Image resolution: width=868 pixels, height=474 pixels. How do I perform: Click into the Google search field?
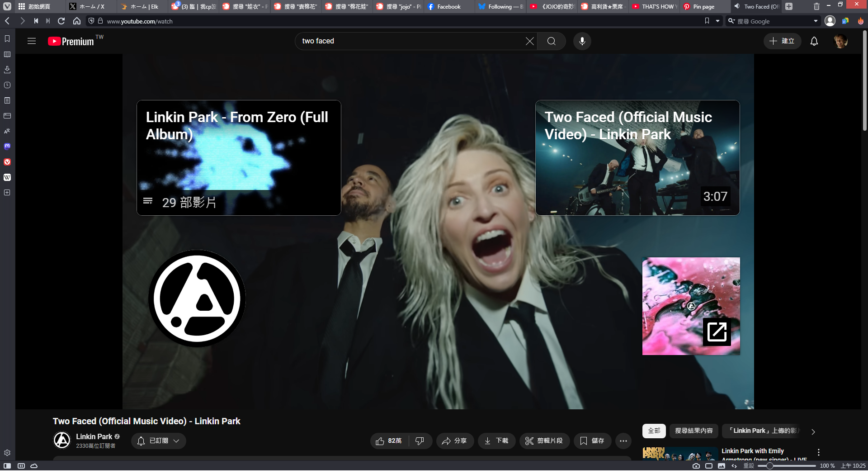coord(773,21)
